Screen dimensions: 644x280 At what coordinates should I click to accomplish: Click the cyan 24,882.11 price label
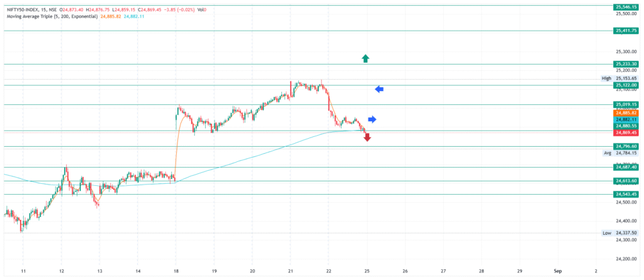click(x=626, y=119)
